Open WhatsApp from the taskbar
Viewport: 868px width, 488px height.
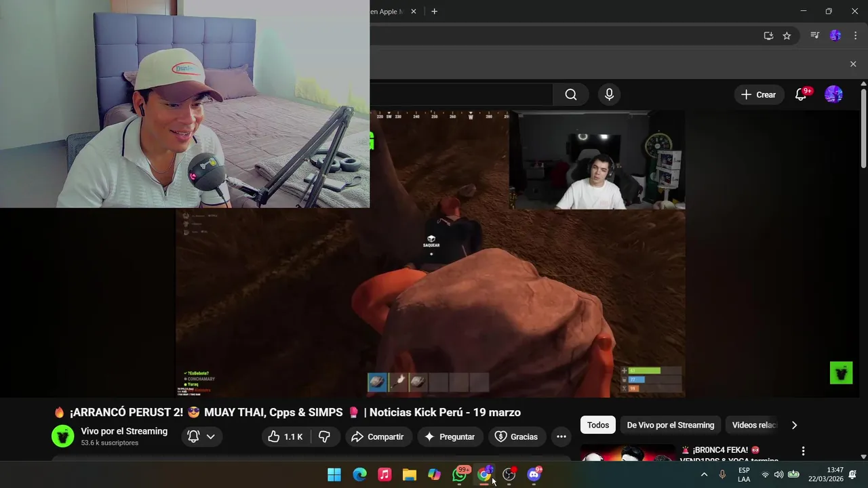460,474
